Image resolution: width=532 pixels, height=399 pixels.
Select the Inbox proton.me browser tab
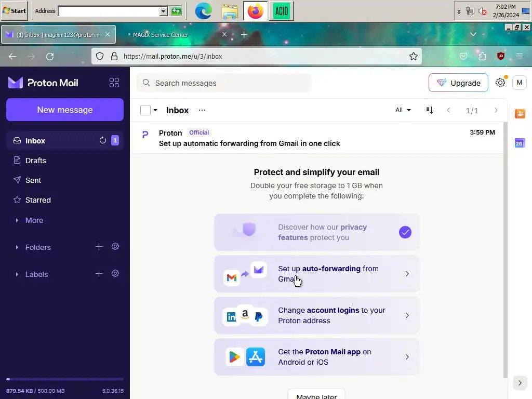click(58, 35)
